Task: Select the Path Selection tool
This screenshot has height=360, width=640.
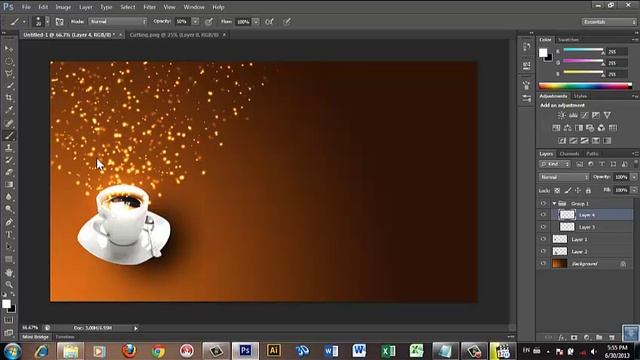Action: tap(9, 247)
